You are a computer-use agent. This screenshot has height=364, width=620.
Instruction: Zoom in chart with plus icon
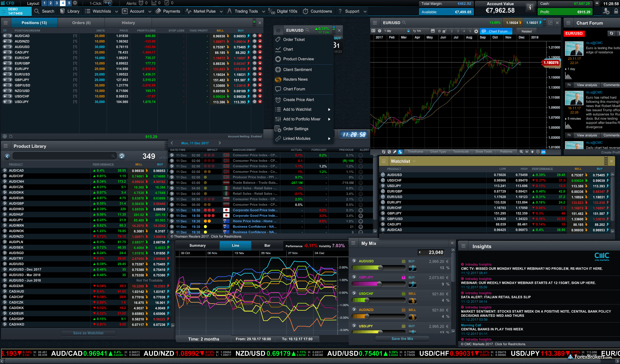point(532,152)
